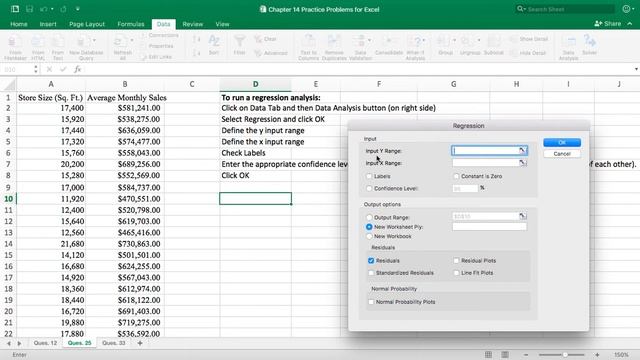Click the range selector icon for Input Y Range
Viewport: 640px width, 360px height.
[x=522, y=151]
